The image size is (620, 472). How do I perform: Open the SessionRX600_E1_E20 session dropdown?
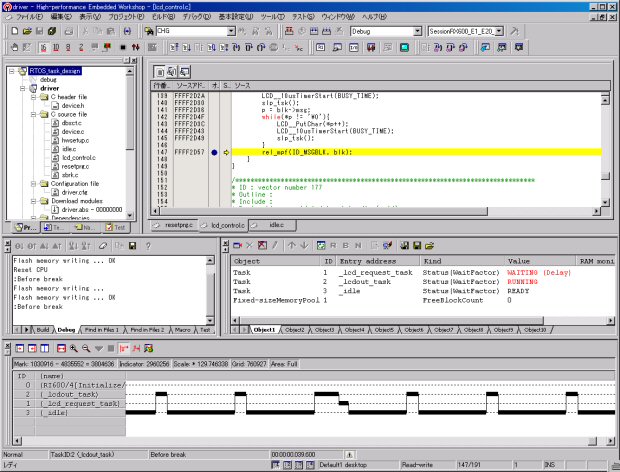click(499, 31)
